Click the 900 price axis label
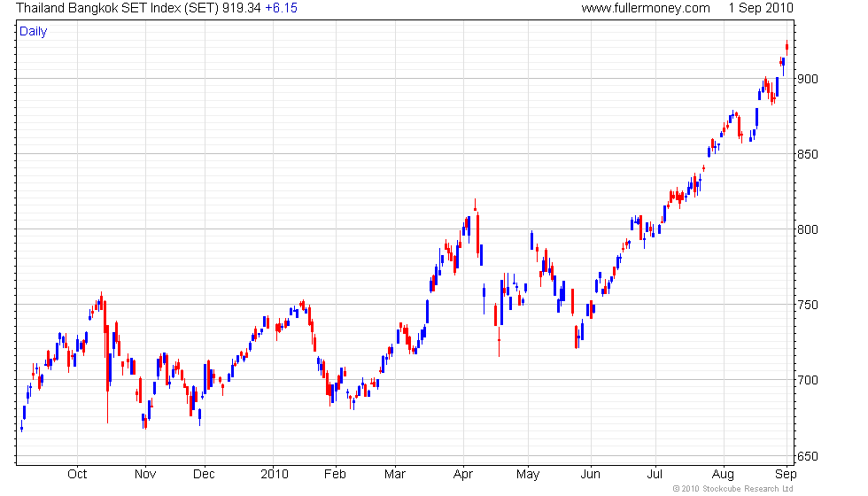Viewport: 868px width, 496px height. click(x=807, y=79)
